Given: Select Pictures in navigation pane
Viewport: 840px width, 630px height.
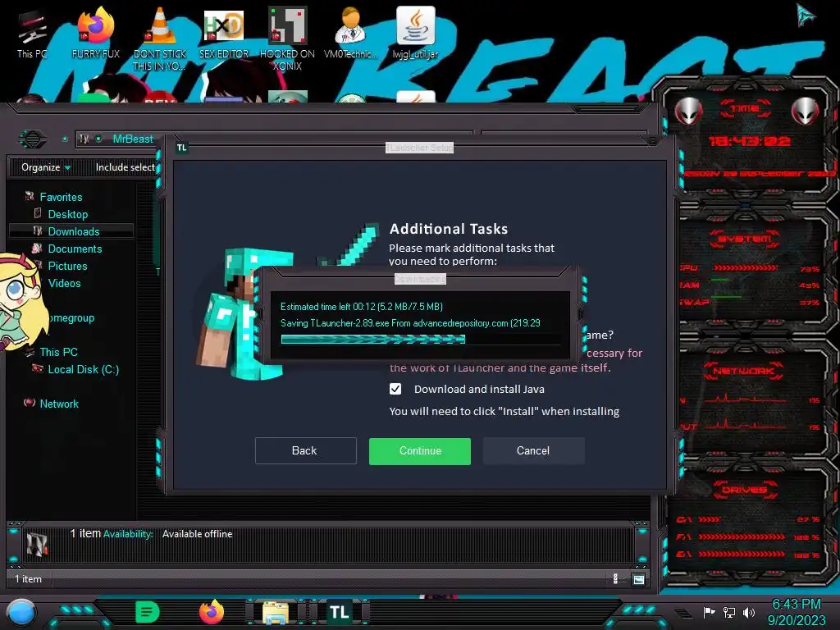Looking at the screenshot, I should pyautogui.click(x=67, y=266).
